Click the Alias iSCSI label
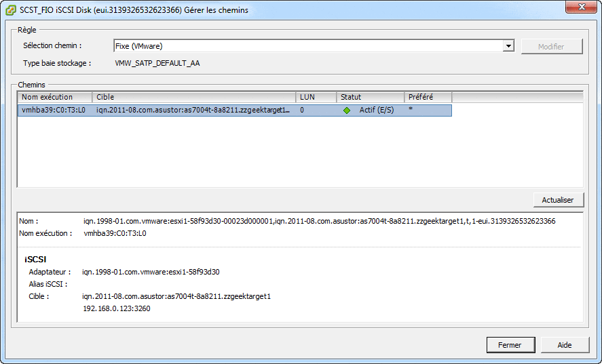 click(x=48, y=284)
